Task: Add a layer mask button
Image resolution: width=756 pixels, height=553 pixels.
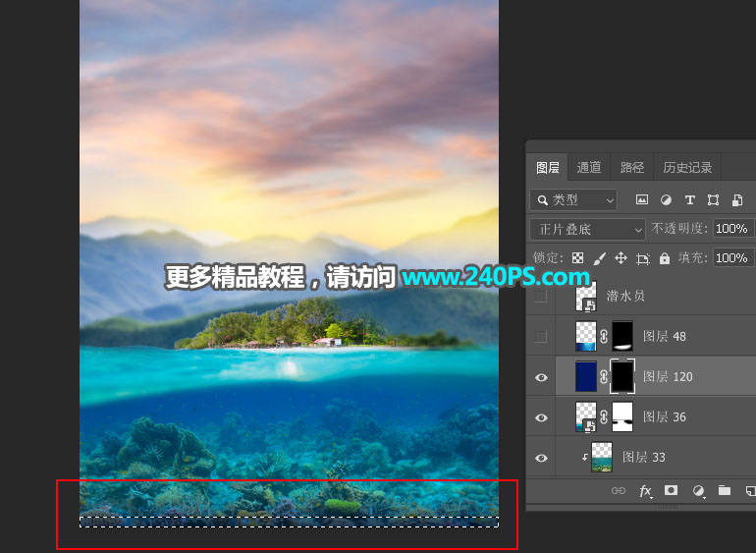Action: pos(671,491)
